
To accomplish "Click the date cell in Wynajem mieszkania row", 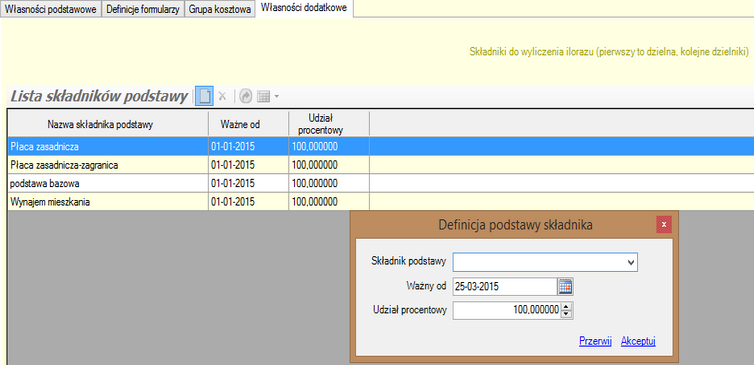I will (248, 202).
